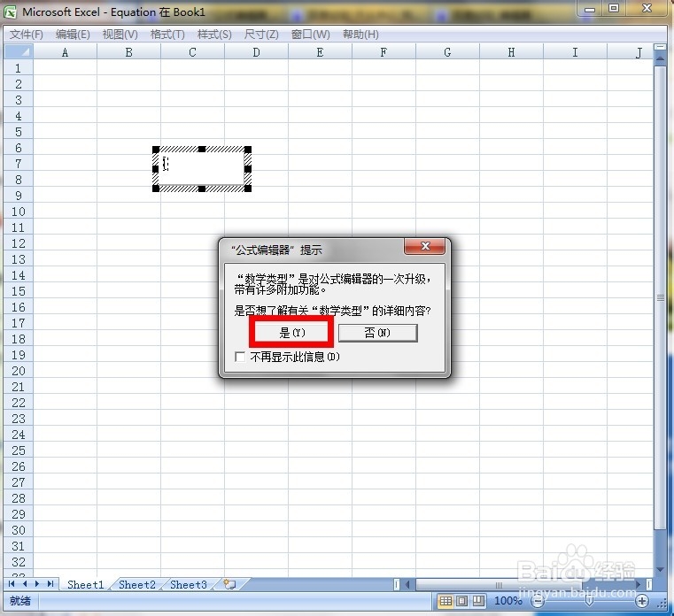Select column A header
The height and width of the screenshot is (616, 674).
tap(65, 52)
